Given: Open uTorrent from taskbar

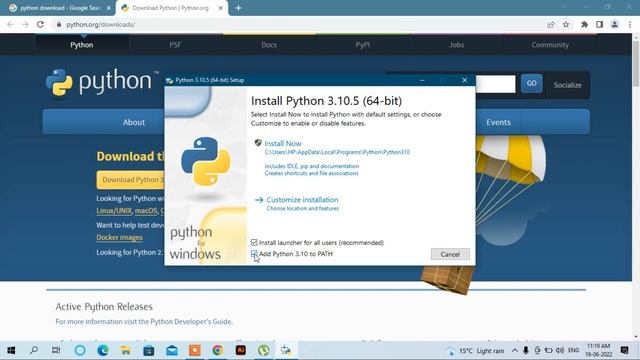Looking at the screenshot, I should [x=264, y=350].
